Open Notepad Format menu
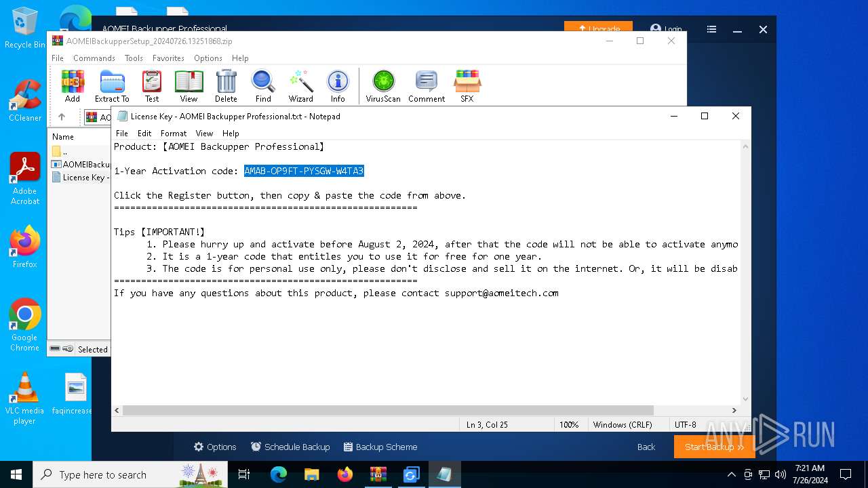The image size is (868, 488). [x=174, y=134]
